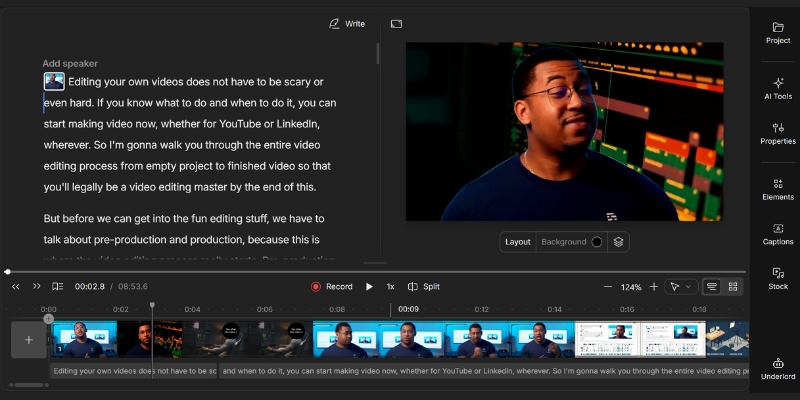Open the layers stack icon

[x=618, y=242]
